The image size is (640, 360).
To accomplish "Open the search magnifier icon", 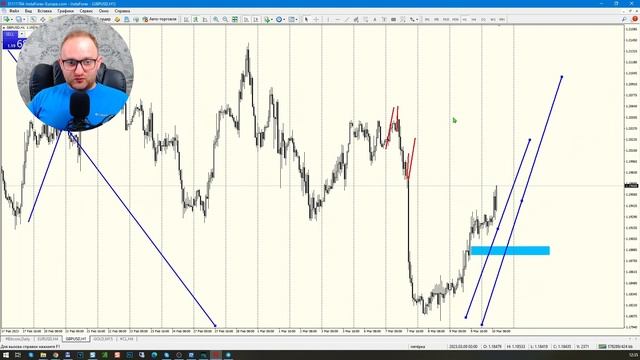I will coord(624,19).
